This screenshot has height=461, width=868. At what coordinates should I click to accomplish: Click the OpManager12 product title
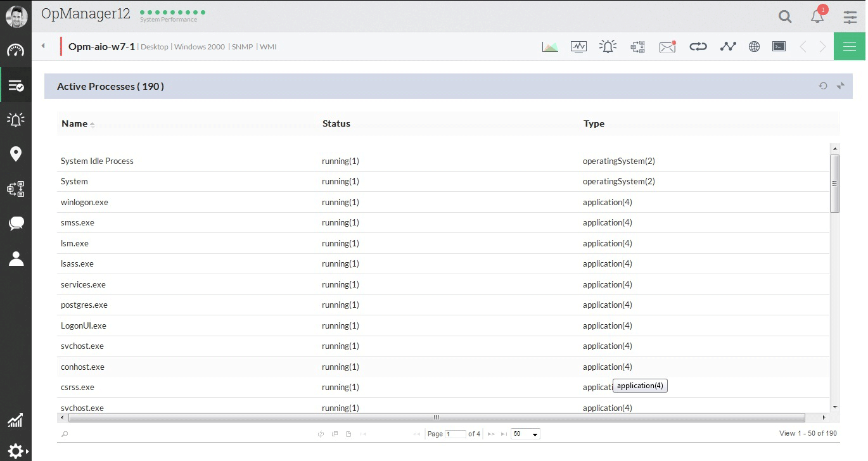coord(86,14)
